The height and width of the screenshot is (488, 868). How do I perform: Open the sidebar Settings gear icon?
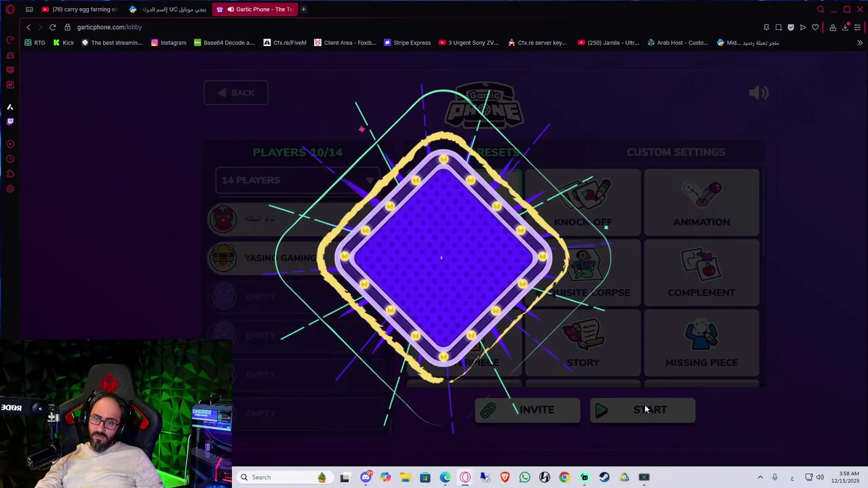[9, 189]
